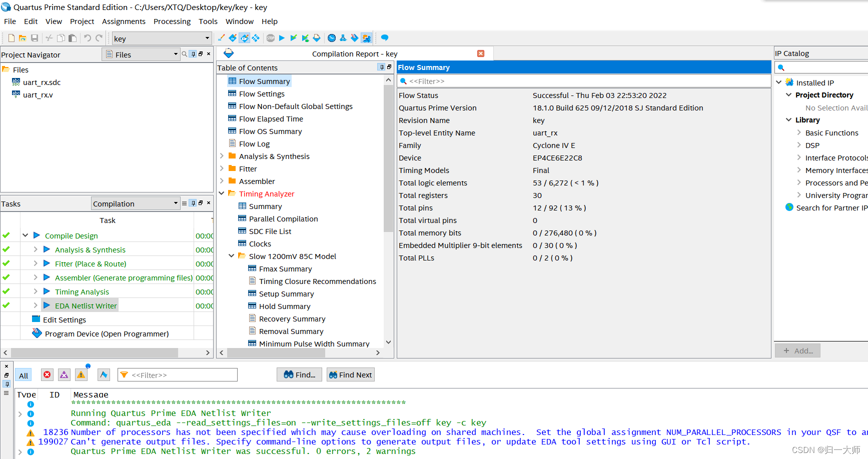Expand the Assembler report folder

222,181
